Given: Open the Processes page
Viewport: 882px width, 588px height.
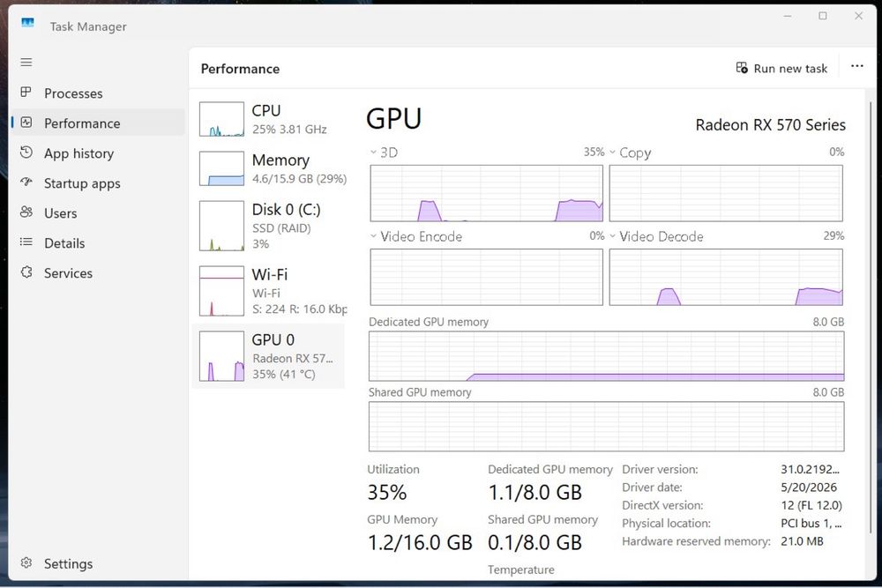Looking at the screenshot, I should point(98,93).
